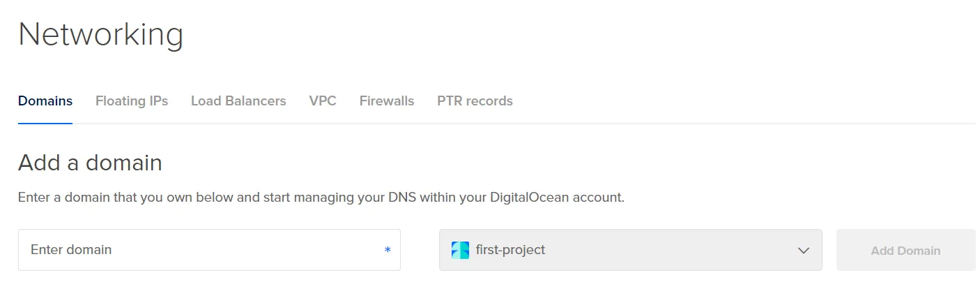View the PTR records tab

coord(475,101)
